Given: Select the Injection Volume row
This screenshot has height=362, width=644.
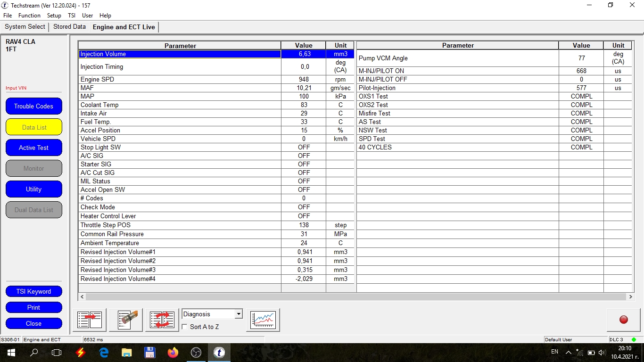Looking at the screenshot, I should click(216, 54).
